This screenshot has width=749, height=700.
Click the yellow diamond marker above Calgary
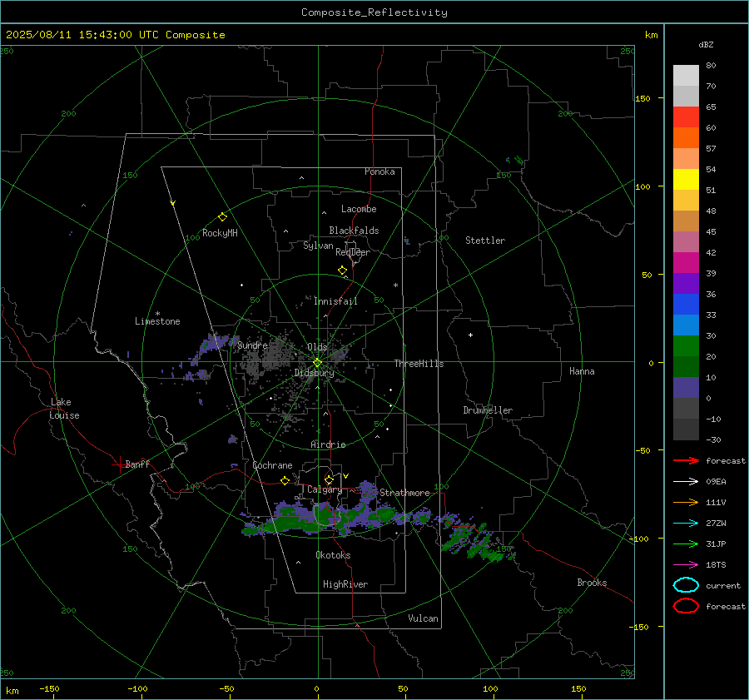[329, 479]
